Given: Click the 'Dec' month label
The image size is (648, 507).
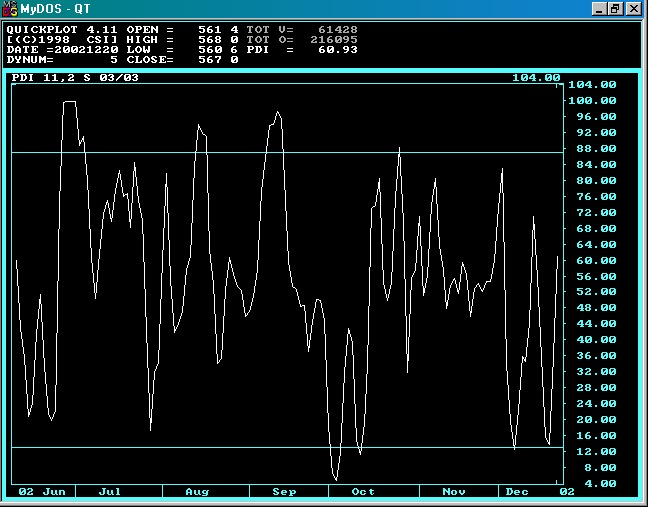Looking at the screenshot, I should click(x=517, y=492).
